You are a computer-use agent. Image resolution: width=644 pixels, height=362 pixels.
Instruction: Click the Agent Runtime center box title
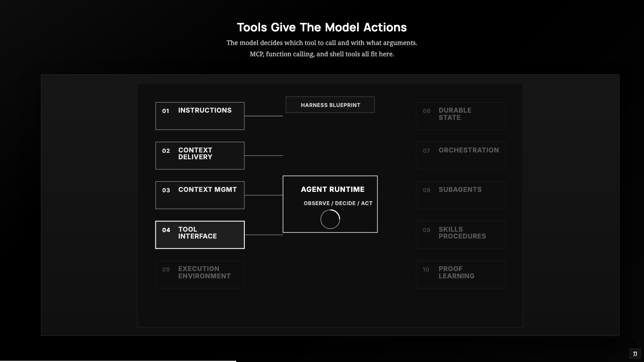332,189
